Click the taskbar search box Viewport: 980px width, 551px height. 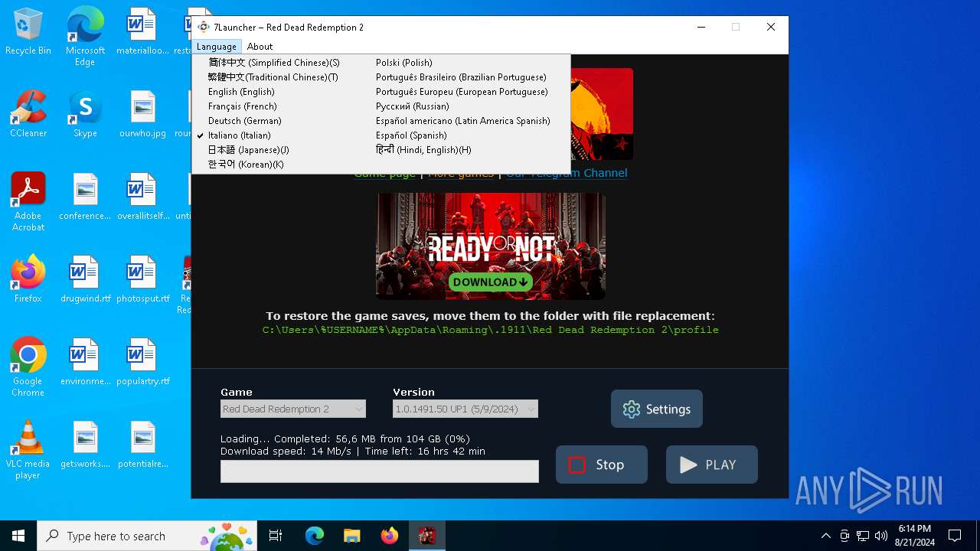pyautogui.click(x=149, y=536)
